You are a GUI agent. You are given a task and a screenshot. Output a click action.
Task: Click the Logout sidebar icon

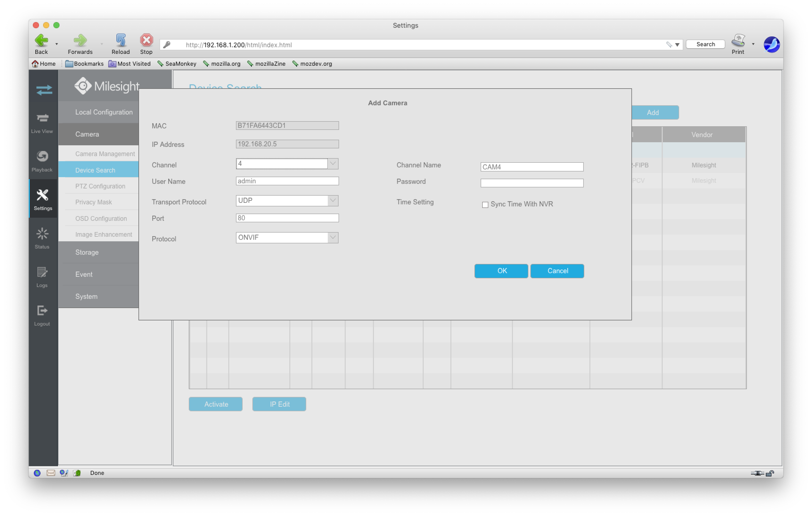pos(42,315)
